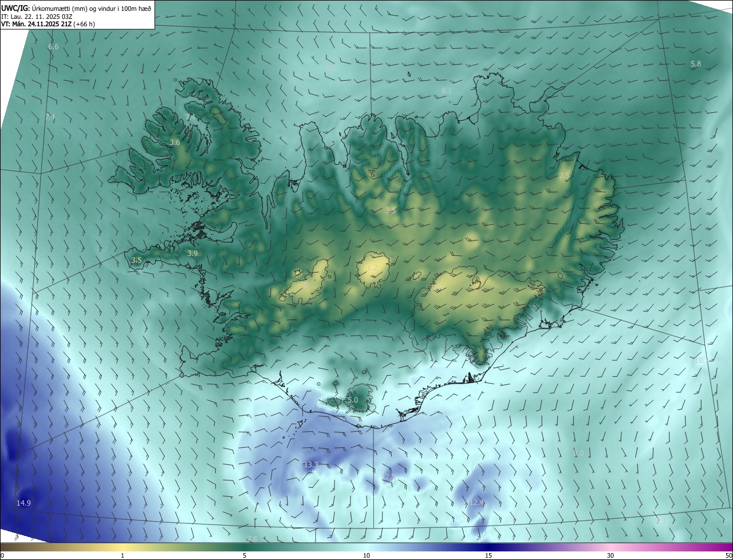Click the 7.4 value over the western ocean
This screenshot has width=733, height=560.
[x=50, y=117]
